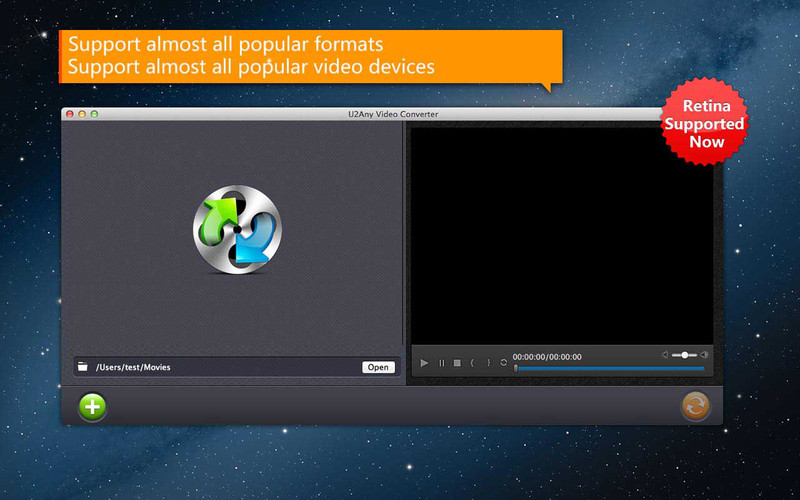
Task: Pause the video preview
Action: [441, 363]
